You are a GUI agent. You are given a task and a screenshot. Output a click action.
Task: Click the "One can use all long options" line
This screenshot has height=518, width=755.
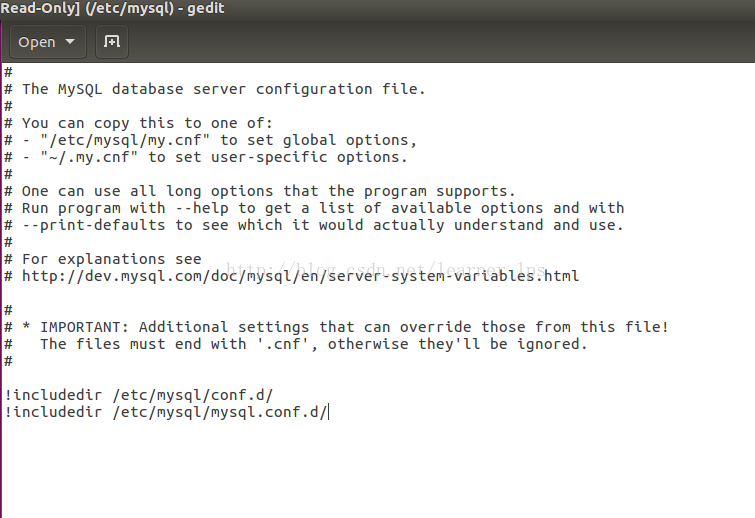[268, 191]
